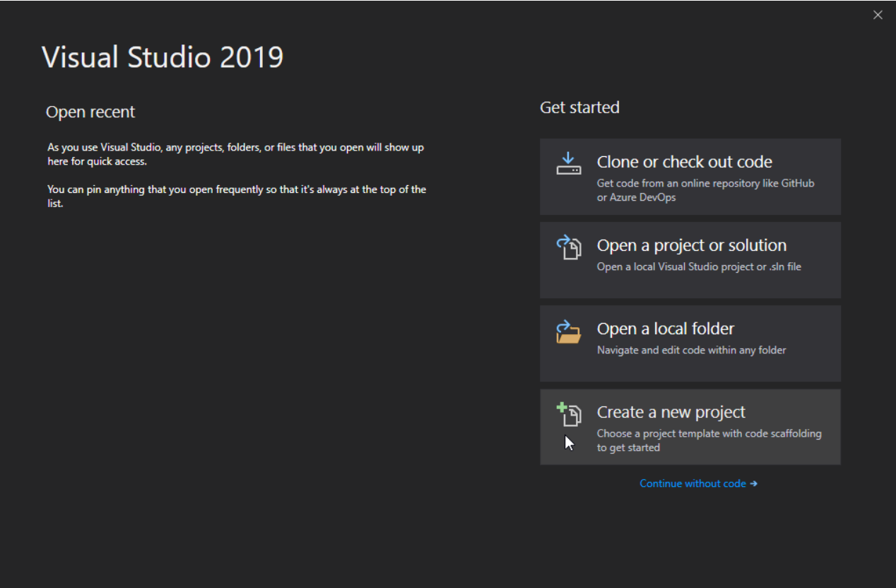The height and width of the screenshot is (588, 896).
Task: Select Open a local folder
Action: pyautogui.click(x=689, y=343)
